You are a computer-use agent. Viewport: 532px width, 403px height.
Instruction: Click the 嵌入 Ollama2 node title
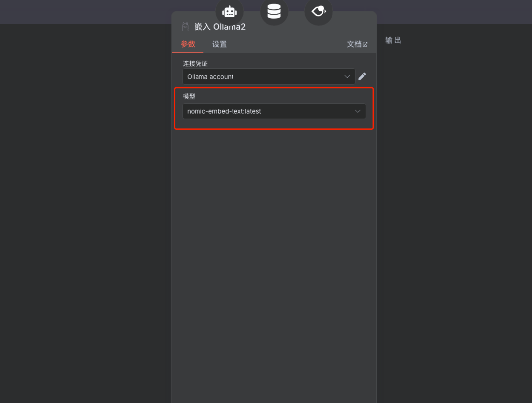coord(220,27)
